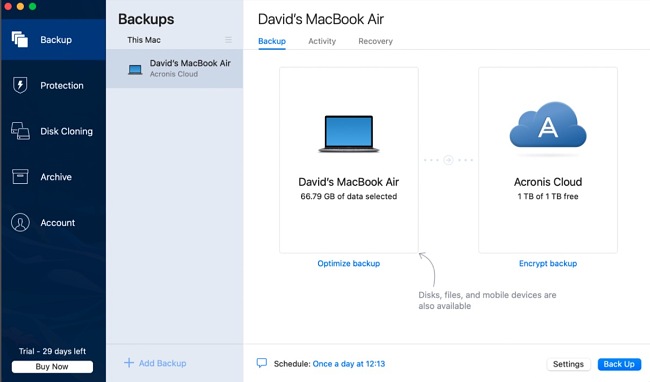Open the Archive box icon
The width and height of the screenshot is (650, 382).
[20, 176]
